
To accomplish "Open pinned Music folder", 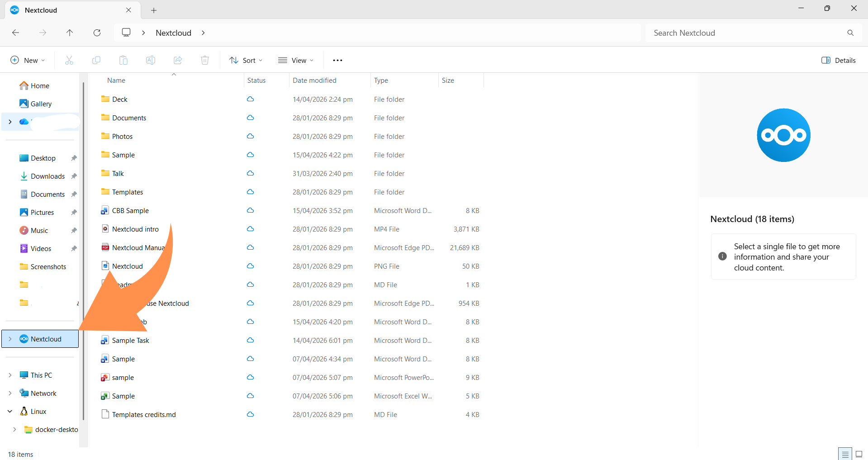I will (39, 230).
